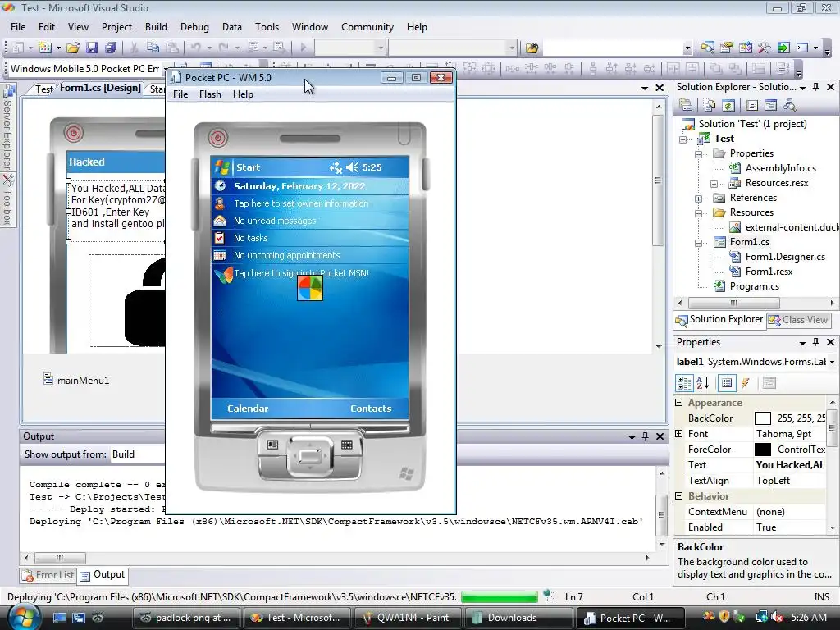Click the ForeColor black color swatch
Viewport: 840px width, 630px height.
762,450
